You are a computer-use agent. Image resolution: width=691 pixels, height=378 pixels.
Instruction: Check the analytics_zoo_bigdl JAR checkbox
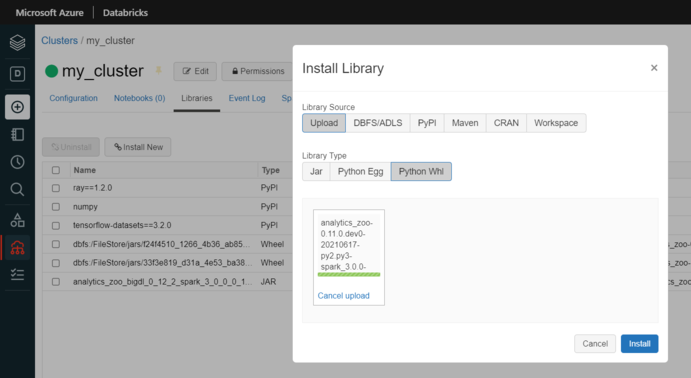tap(56, 282)
